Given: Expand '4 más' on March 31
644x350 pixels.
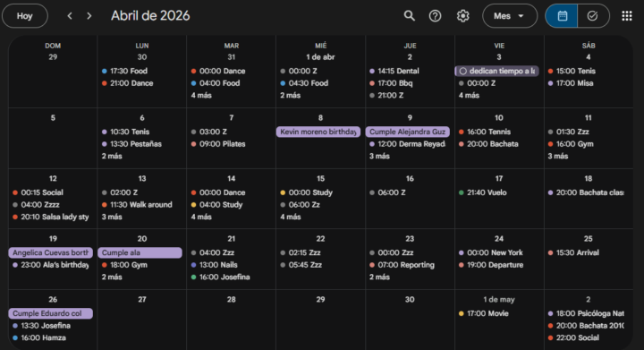Looking at the screenshot, I should pyautogui.click(x=201, y=95).
